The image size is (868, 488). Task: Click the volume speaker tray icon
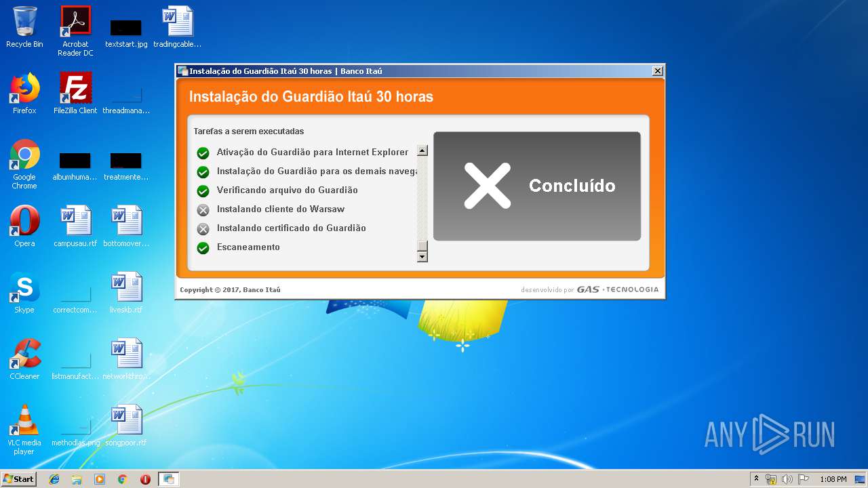click(787, 479)
